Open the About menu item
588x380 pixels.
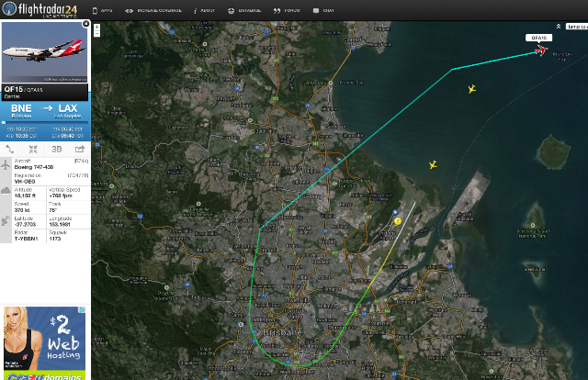(x=204, y=10)
